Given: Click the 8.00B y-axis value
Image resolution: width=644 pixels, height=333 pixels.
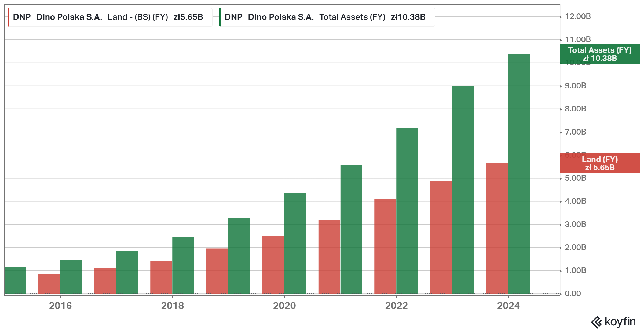Looking at the screenshot, I should click(576, 109).
